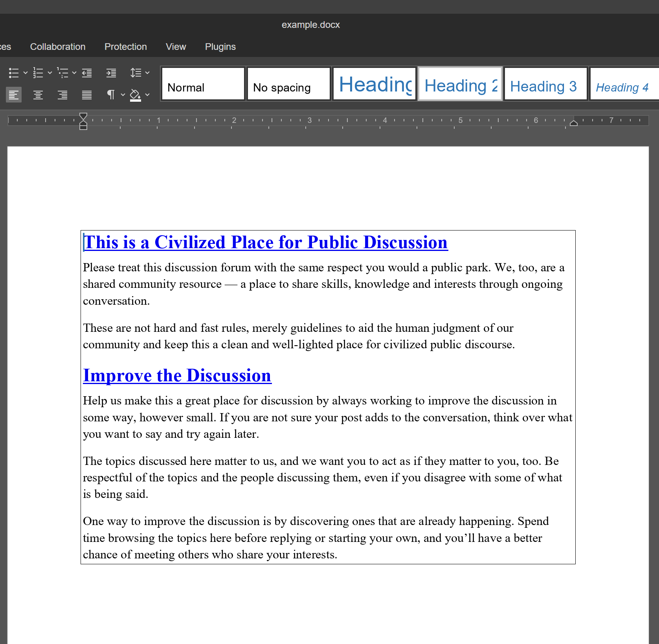Switch to the View tab
The width and height of the screenshot is (659, 644).
(176, 47)
